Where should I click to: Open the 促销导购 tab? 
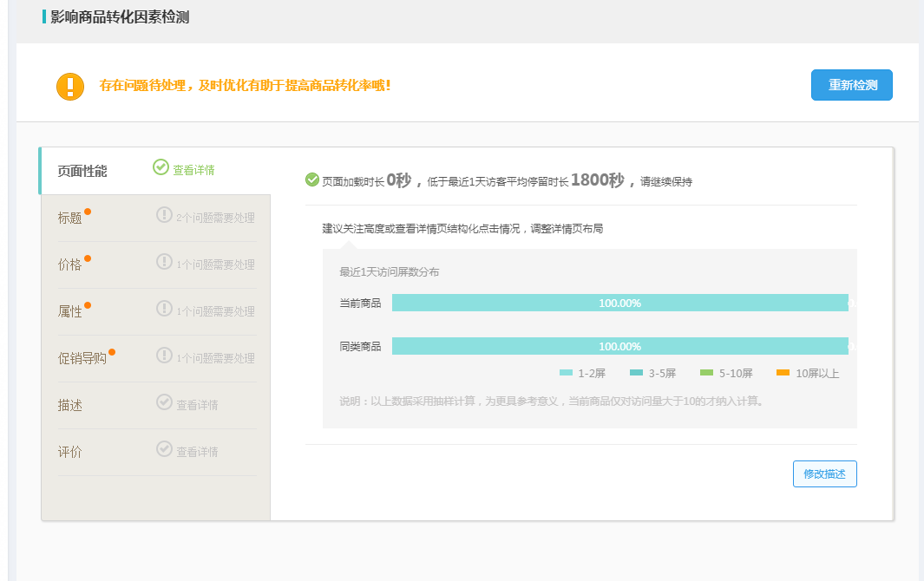click(82, 358)
